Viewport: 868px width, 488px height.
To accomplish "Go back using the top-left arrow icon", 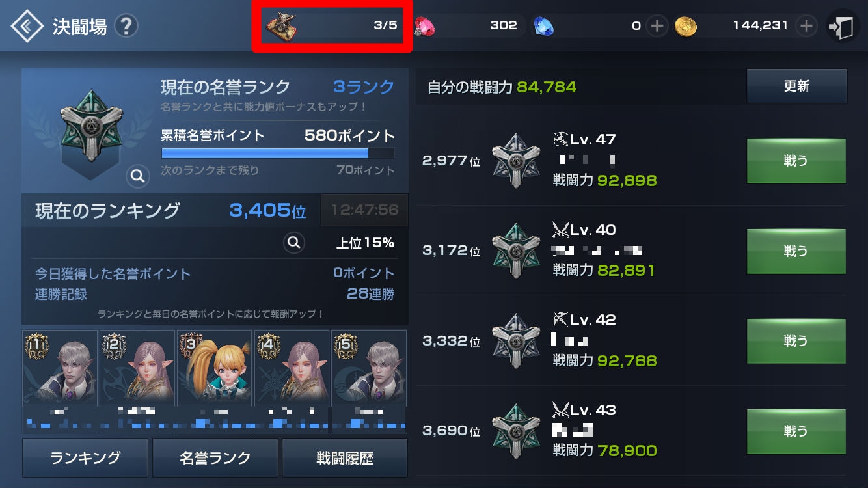I will tap(27, 26).
